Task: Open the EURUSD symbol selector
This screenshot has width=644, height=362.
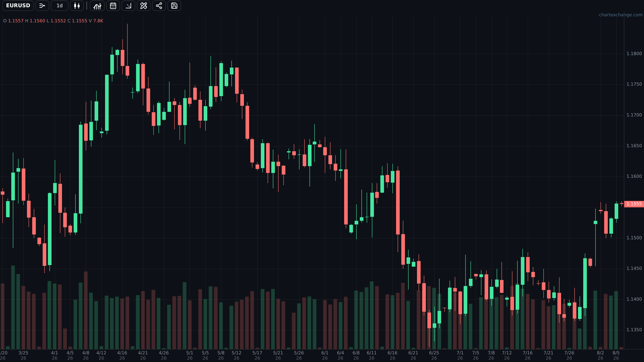Action: pos(18,5)
